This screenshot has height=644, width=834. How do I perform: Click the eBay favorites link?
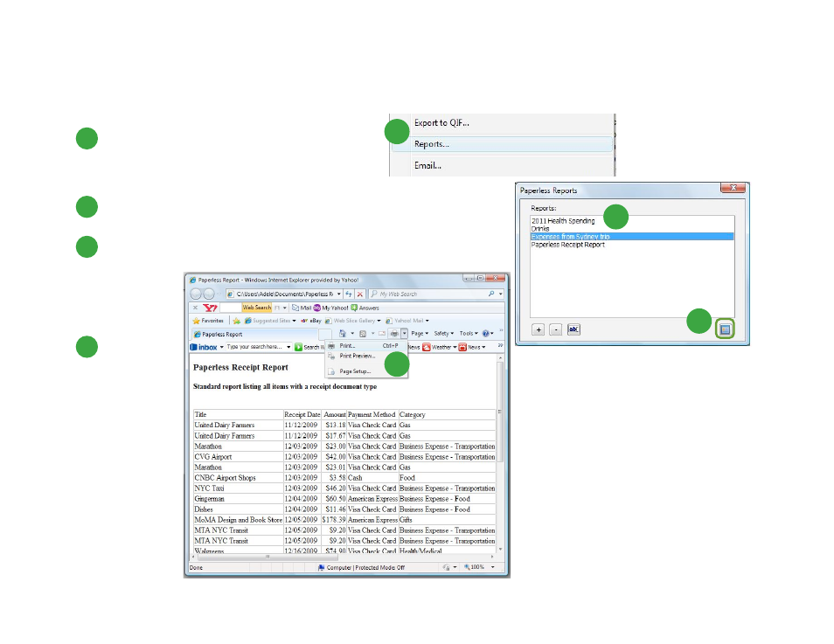(x=311, y=321)
